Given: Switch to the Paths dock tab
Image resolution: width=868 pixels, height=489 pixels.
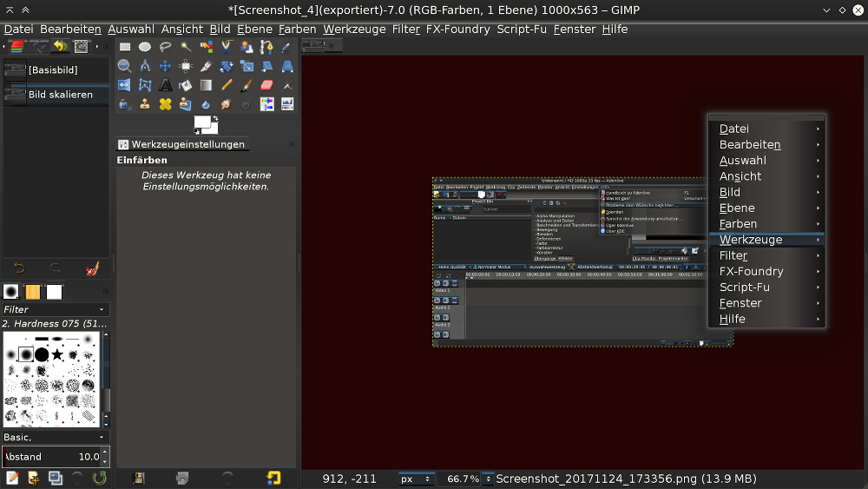Looking at the screenshot, I should tap(39, 47).
